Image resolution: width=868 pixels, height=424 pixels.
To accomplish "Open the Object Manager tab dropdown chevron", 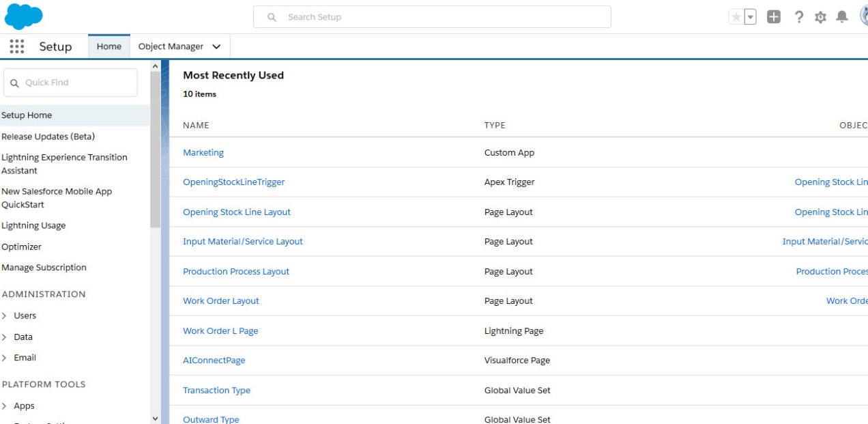I will 216,46.
